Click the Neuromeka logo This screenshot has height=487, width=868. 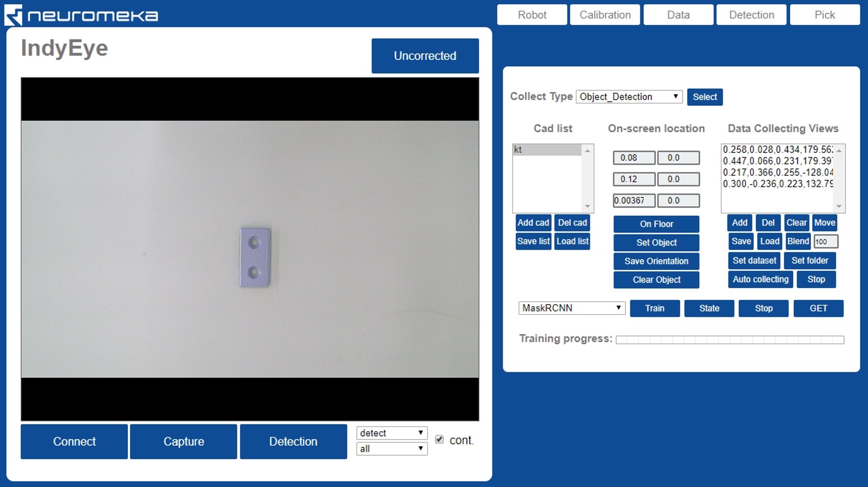point(81,15)
